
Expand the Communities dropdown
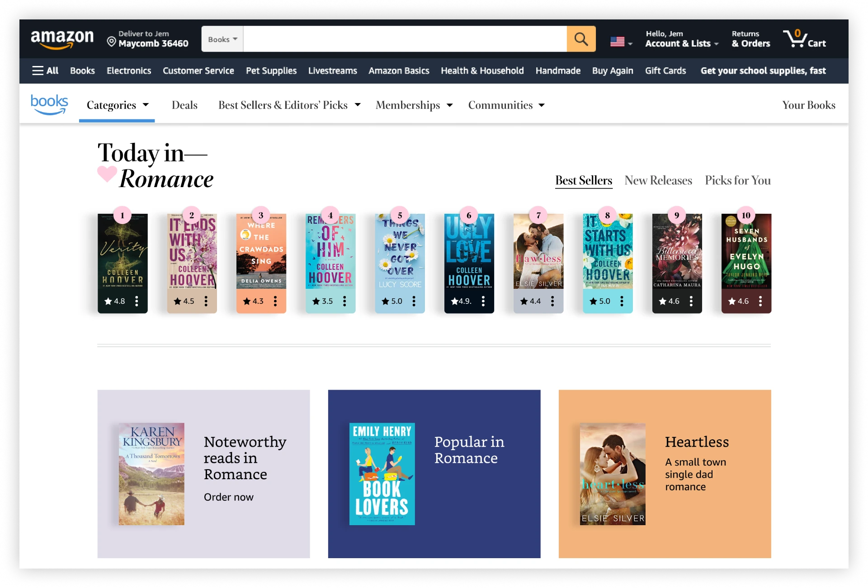click(x=506, y=105)
